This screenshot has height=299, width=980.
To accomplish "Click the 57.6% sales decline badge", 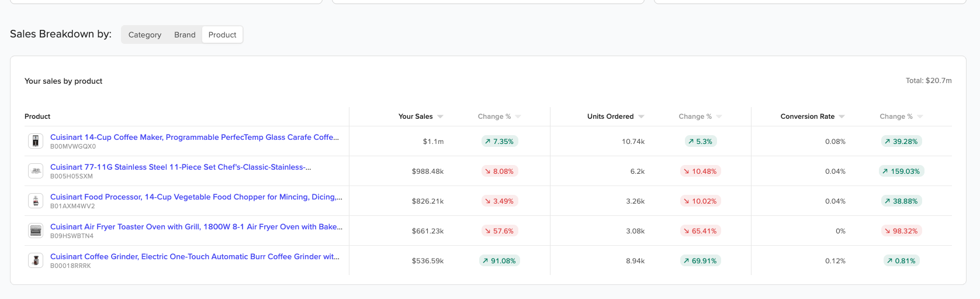I will 499,231.
